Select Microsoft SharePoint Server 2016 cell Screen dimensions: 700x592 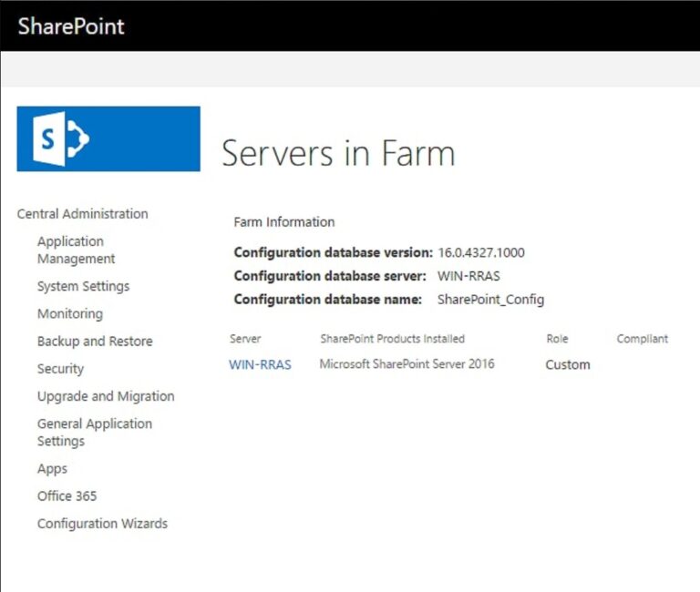407,364
